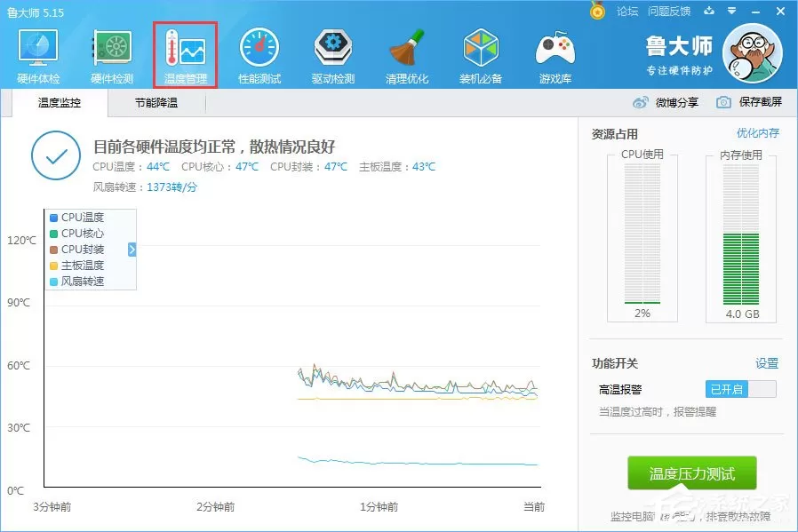This screenshot has width=798, height=532.
Task: Click CPU温度 value 44℃
Action: click(158, 167)
